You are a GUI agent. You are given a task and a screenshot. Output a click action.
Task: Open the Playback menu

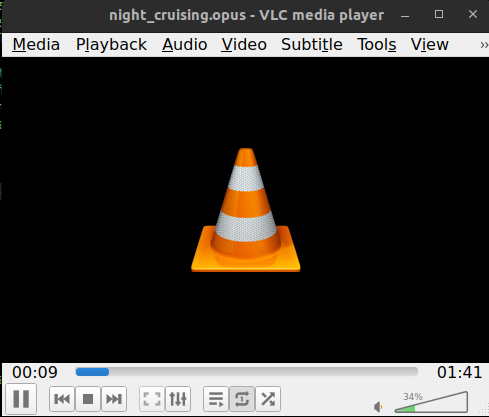[111, 45]
